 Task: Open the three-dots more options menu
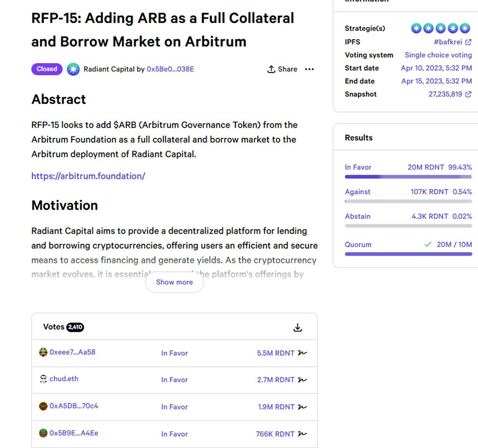coord(309,69)
